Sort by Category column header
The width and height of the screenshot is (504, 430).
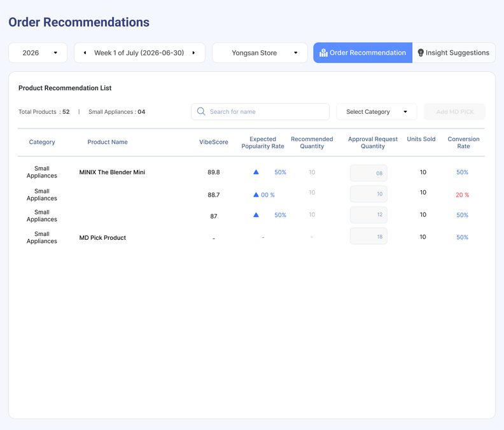[x=42, y=142]
